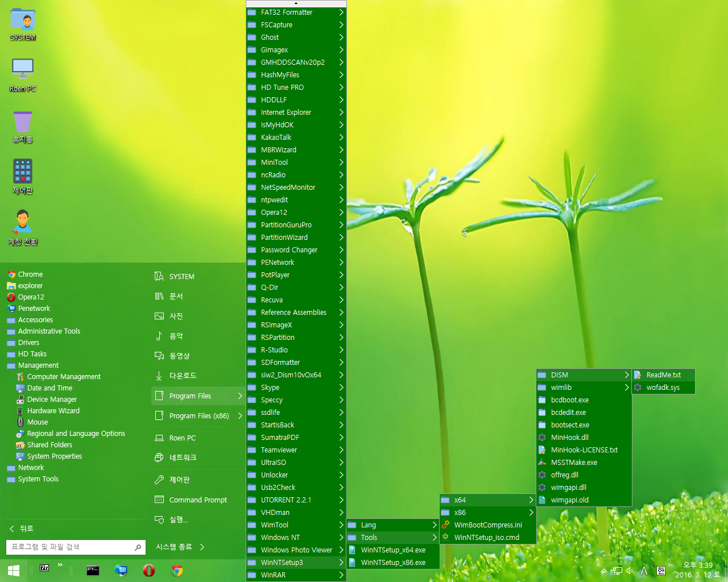Screen dimensions: 728x582
Task: Open 실행... run dialog
Action: [197, 520]
